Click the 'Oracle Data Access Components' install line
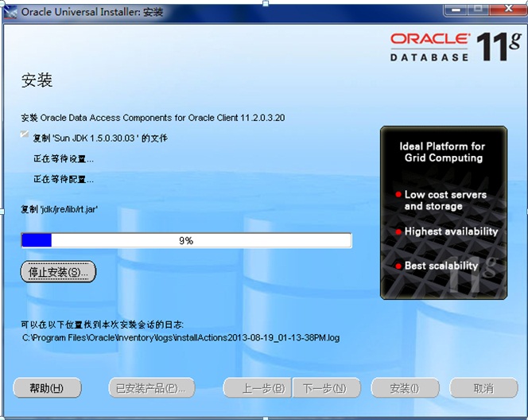Viewport: 528px width, 420px height. [x=153, y=118]
